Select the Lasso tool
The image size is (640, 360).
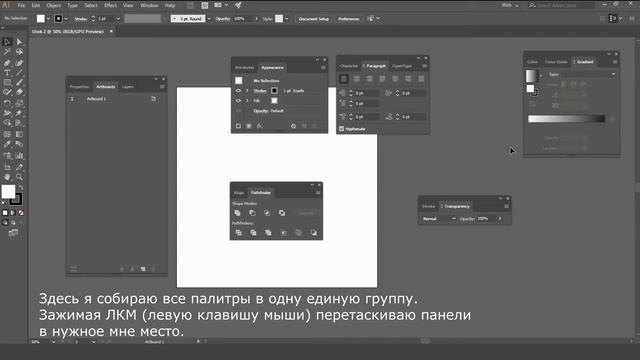point(19,52)
